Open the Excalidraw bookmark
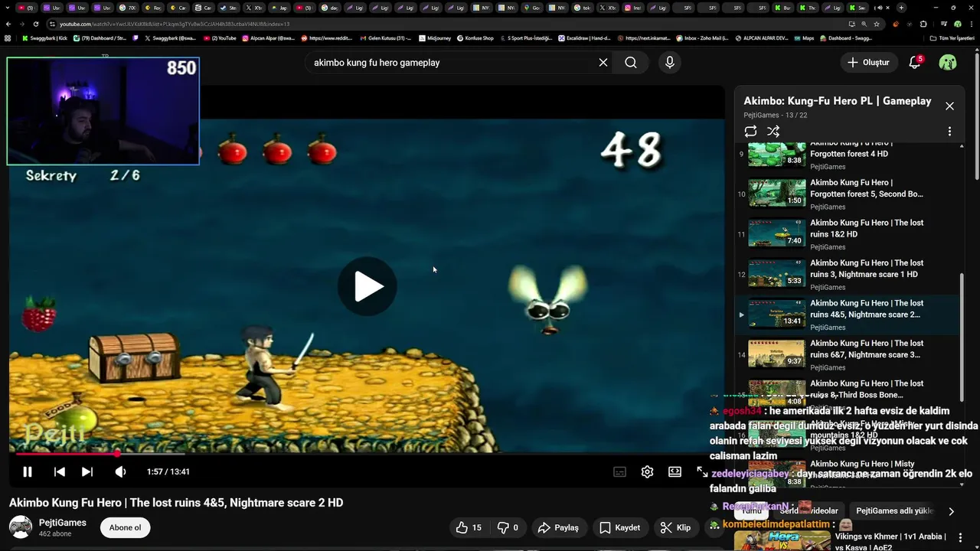Viewport: 980px width, 551px height. (x=584, y=37)
